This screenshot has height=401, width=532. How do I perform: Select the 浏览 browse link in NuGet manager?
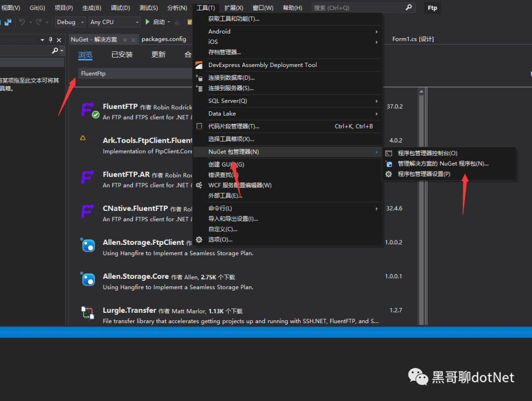(85, 55)
